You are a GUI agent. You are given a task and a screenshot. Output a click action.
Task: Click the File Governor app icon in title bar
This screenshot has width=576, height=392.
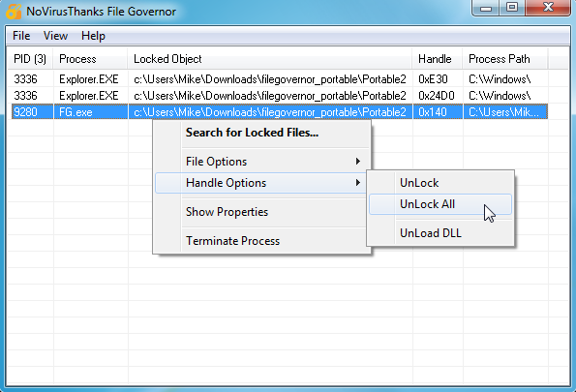pyautogui.click(x=14, y=12)
